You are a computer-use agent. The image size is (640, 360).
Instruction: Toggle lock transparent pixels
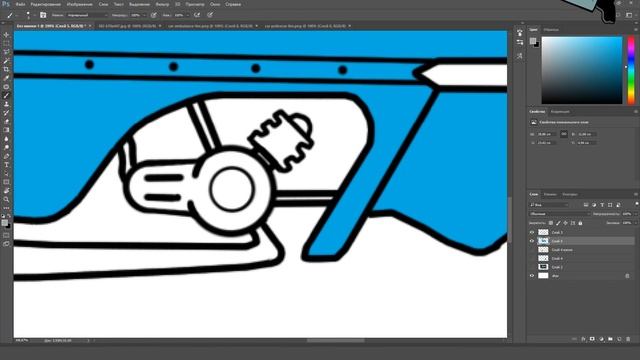coord(551,223)
